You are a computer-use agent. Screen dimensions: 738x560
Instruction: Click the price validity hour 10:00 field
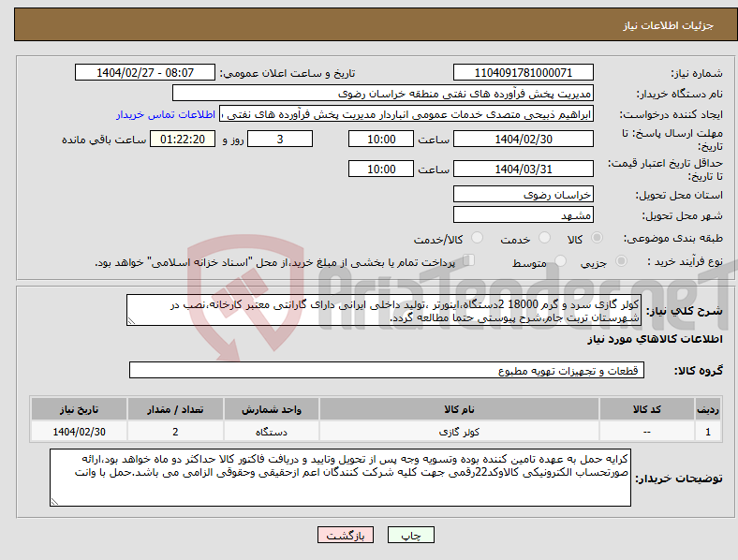pyautogui.click(x=381, y=169)
